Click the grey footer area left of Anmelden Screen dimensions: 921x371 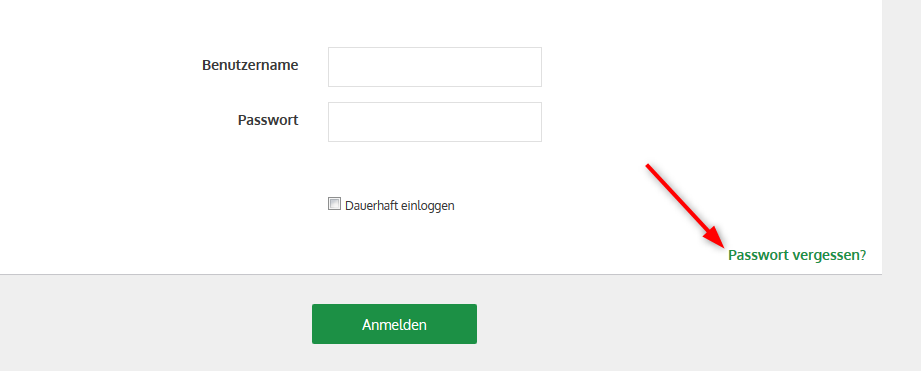click(156, 324)
